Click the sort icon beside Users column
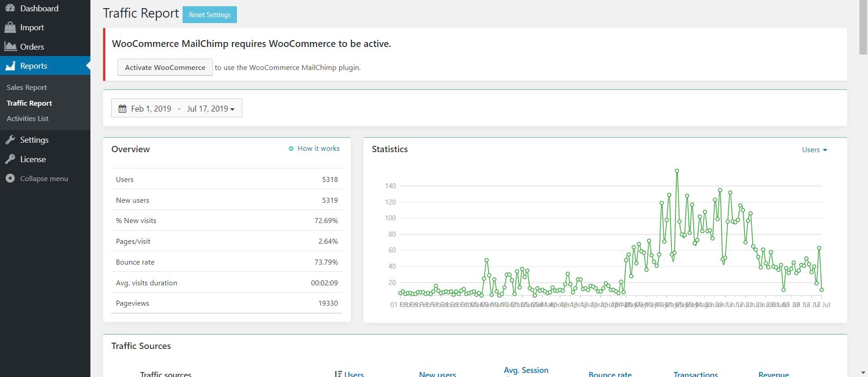The image size is (868, 377). click(x=338, y=374)
